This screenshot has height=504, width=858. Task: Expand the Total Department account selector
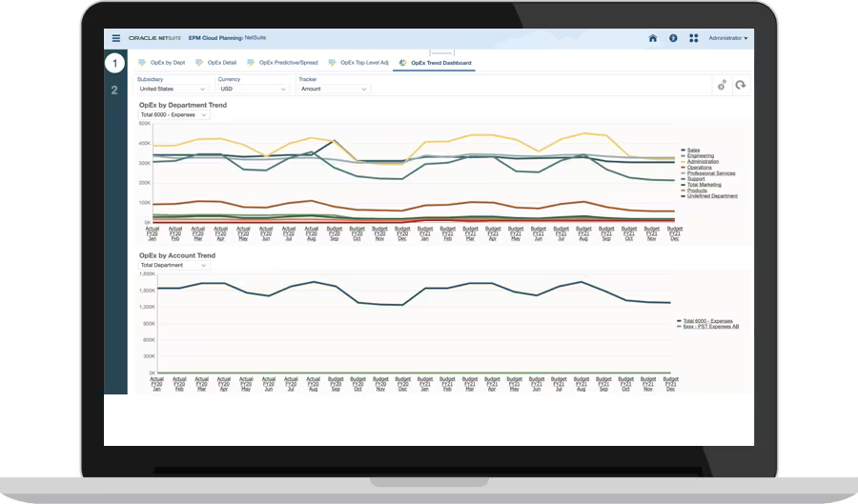pyautogui.click(x=173, y=266)
